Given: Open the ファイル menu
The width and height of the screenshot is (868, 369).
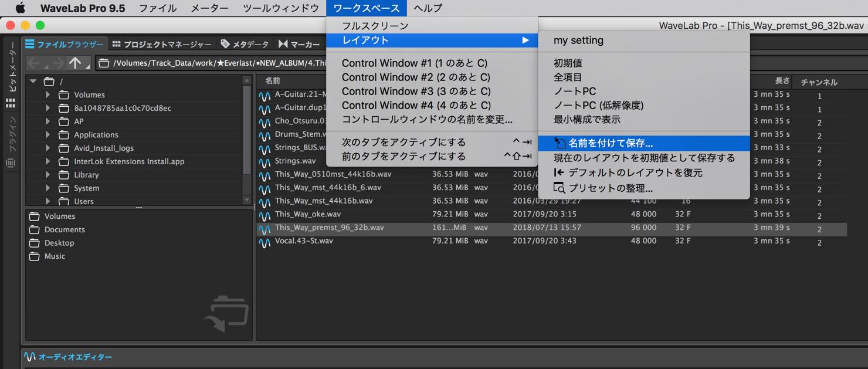Looking at the screenshot, I should click(158, 8).
